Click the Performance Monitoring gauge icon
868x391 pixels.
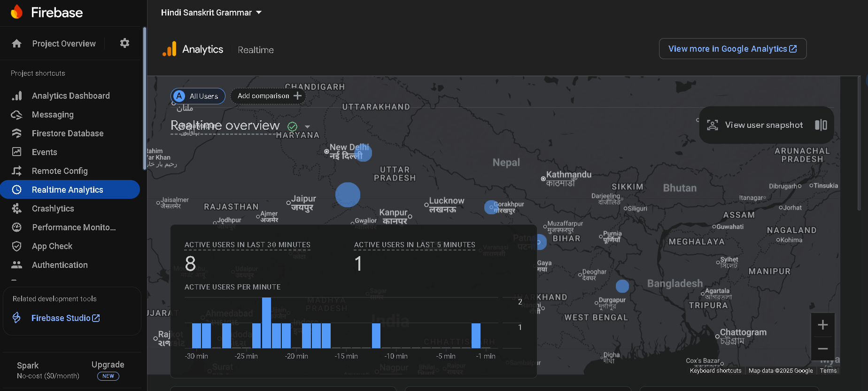tap(17, 227)
